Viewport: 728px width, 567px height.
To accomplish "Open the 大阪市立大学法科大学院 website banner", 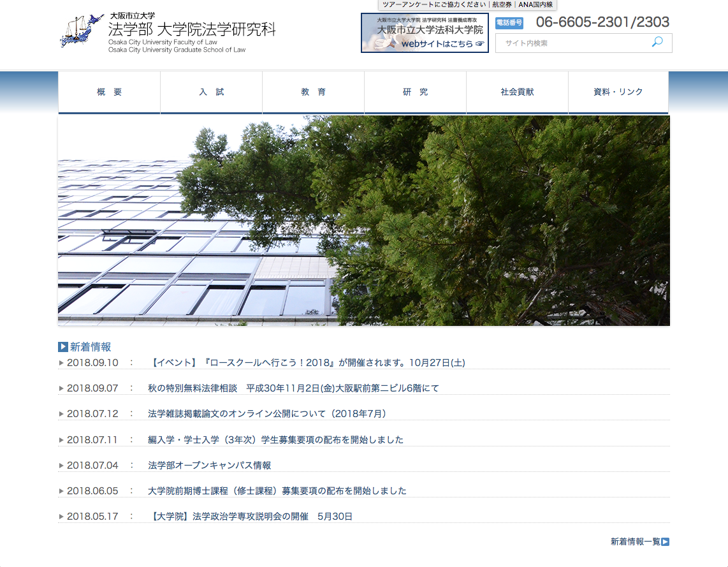I will [425, 33].
